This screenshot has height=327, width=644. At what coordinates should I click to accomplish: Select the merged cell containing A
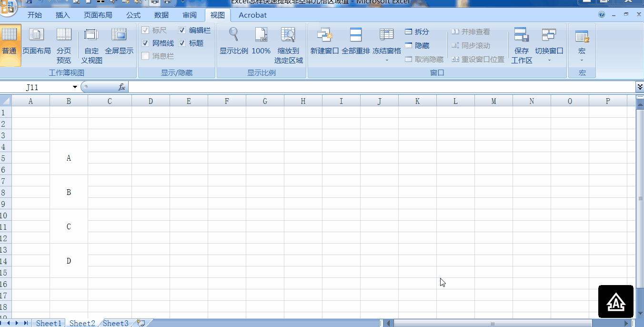[69, 158]
